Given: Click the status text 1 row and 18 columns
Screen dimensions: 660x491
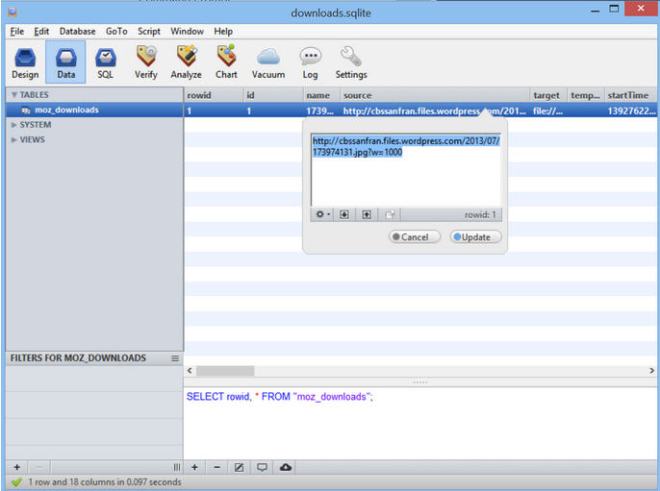Looking at the screenshot, I should click(x=105, y=482).
